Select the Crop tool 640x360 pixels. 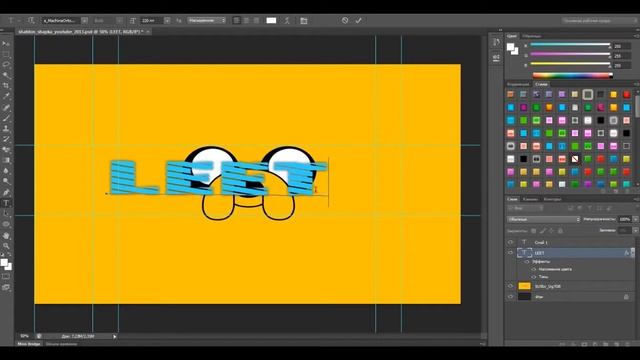[6, 86]
